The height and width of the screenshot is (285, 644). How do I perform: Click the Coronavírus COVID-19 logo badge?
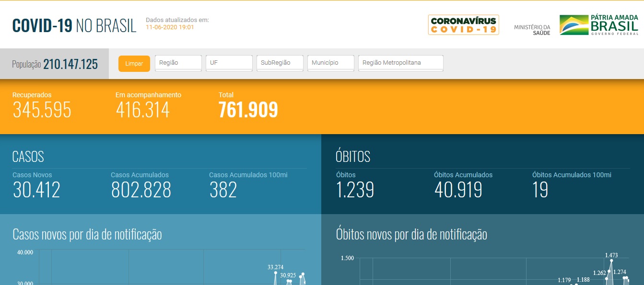(463, 25)
